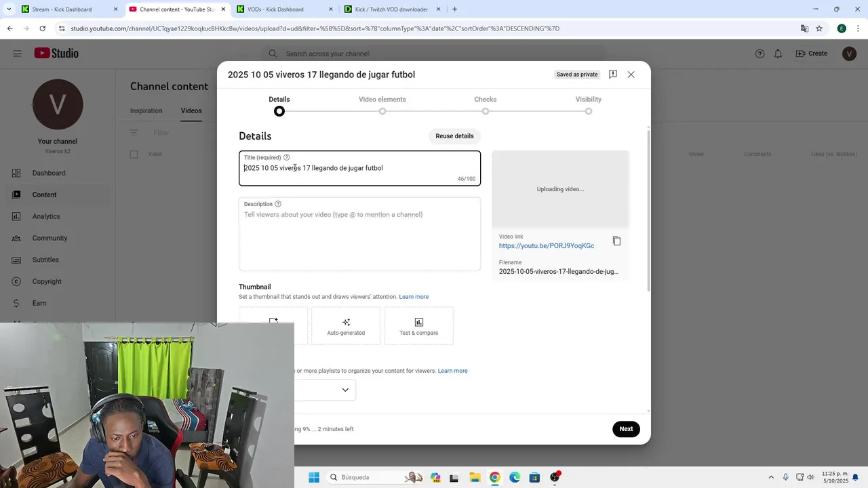Open YouTube Studio hamburger menu
The width and height of the screenshot is (868, 488).
(x=17, y=54)
